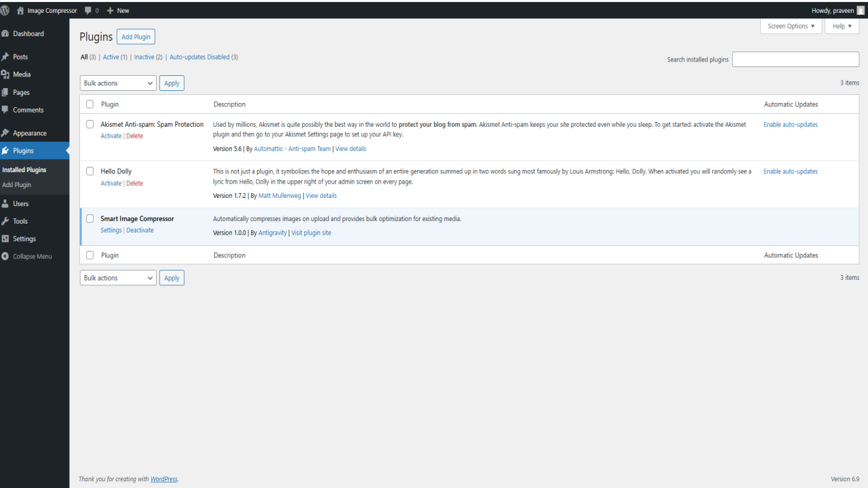Click the Dashboard gauge icon in sidebar

pos(5,34)
